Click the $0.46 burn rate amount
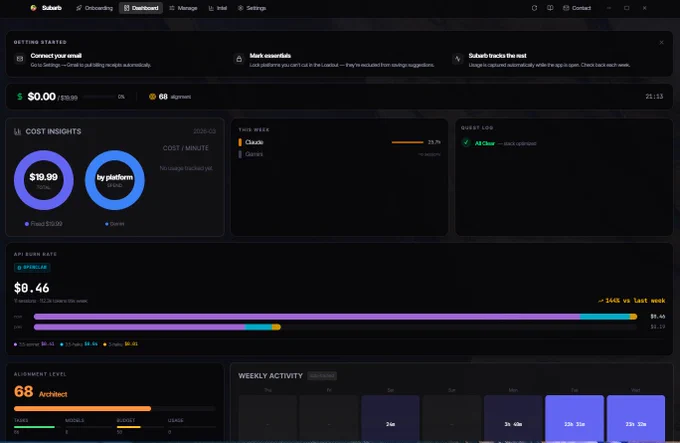 pyautogui.click(x=32, y=288)
